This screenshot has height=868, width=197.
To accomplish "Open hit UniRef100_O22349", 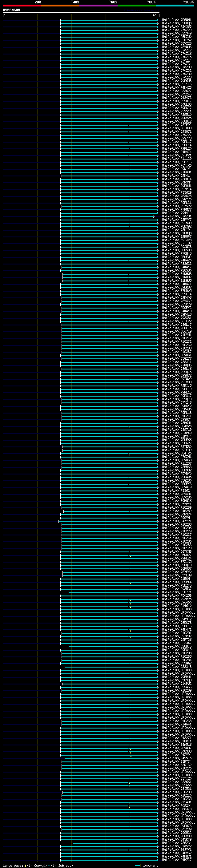I will 177,33.
